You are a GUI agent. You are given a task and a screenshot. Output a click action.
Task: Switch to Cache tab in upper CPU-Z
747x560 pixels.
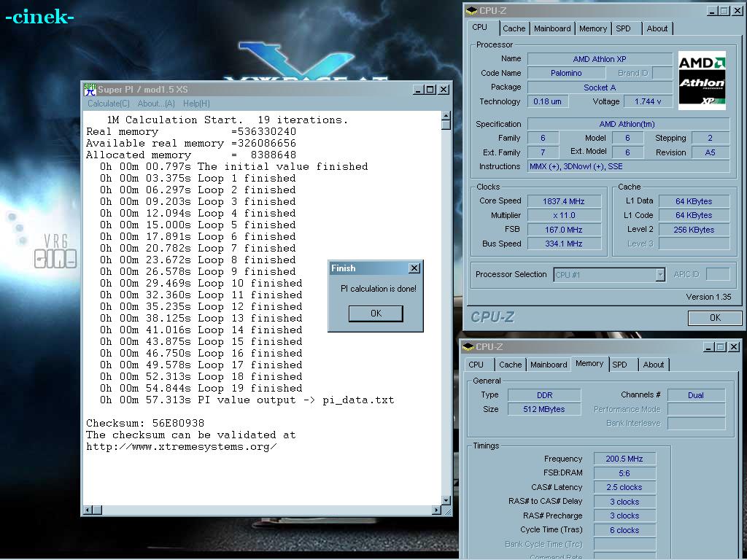click(514, 28)
